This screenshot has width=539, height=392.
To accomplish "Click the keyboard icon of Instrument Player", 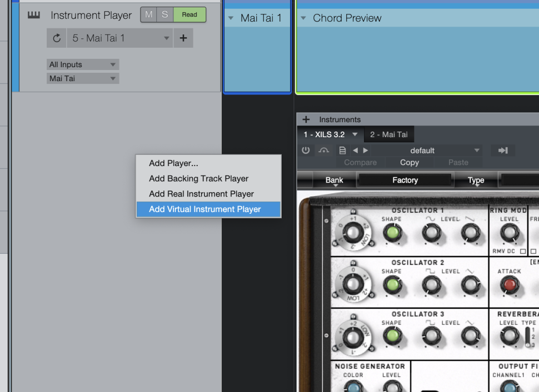I will pyautogui.click(x=34, y=15).
